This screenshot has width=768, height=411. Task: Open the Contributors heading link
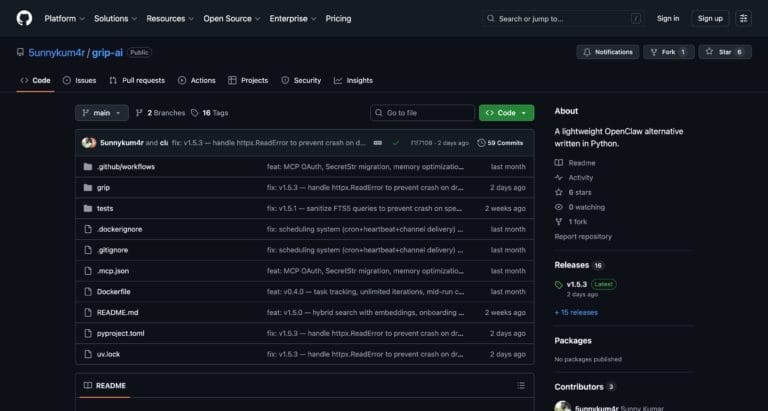click(x=584, y=387)
